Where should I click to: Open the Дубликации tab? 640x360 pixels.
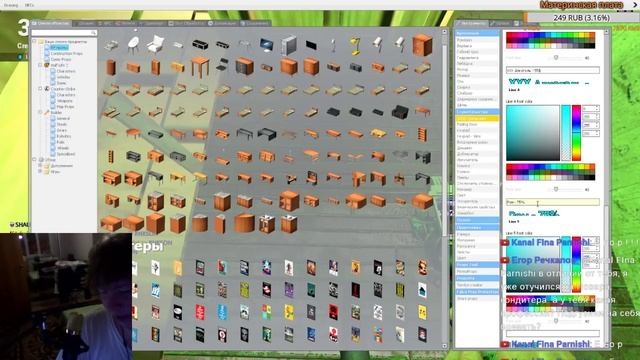pos(222,24)
